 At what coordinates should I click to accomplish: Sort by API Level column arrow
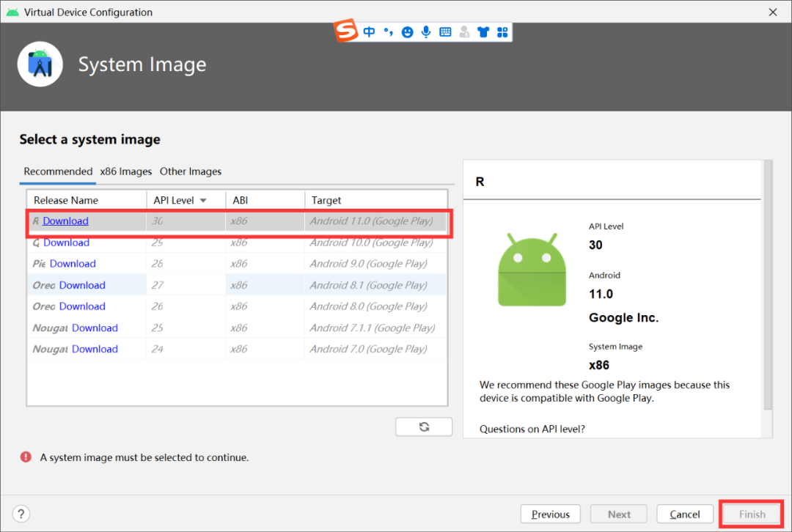pos(203,200)
